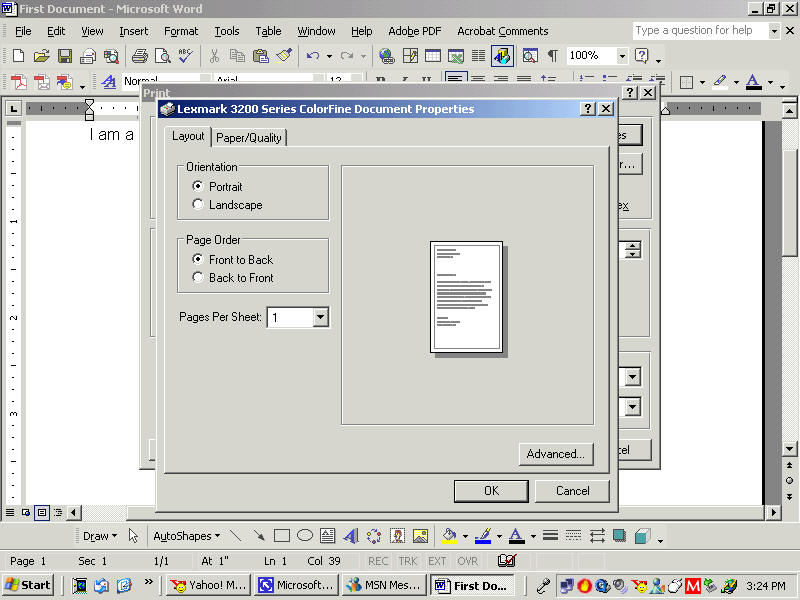Open the File menu

tap(23, 31)
